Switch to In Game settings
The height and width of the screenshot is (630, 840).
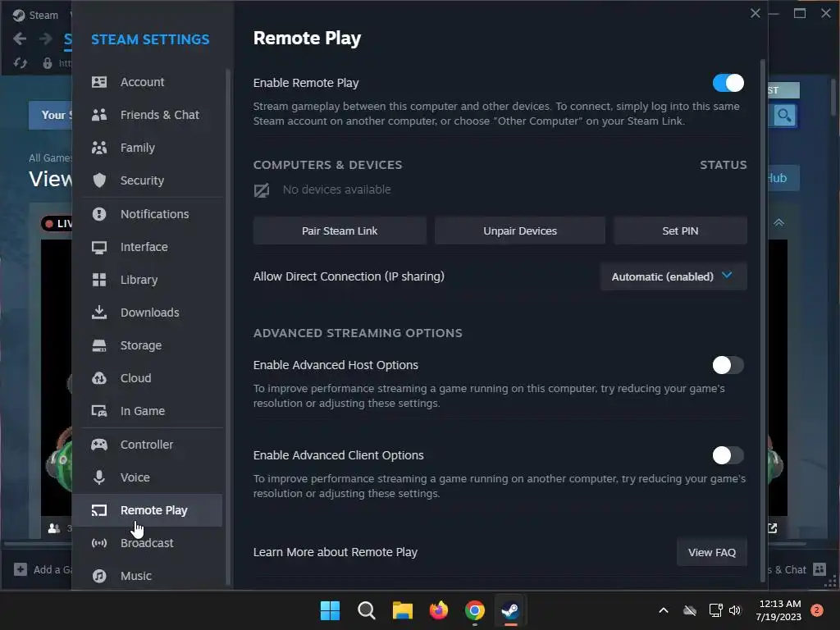(x=147, y=411)
